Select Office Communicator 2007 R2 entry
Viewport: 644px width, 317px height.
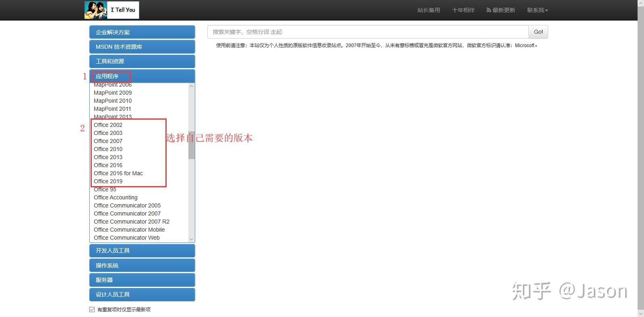(x=132, y=222)
